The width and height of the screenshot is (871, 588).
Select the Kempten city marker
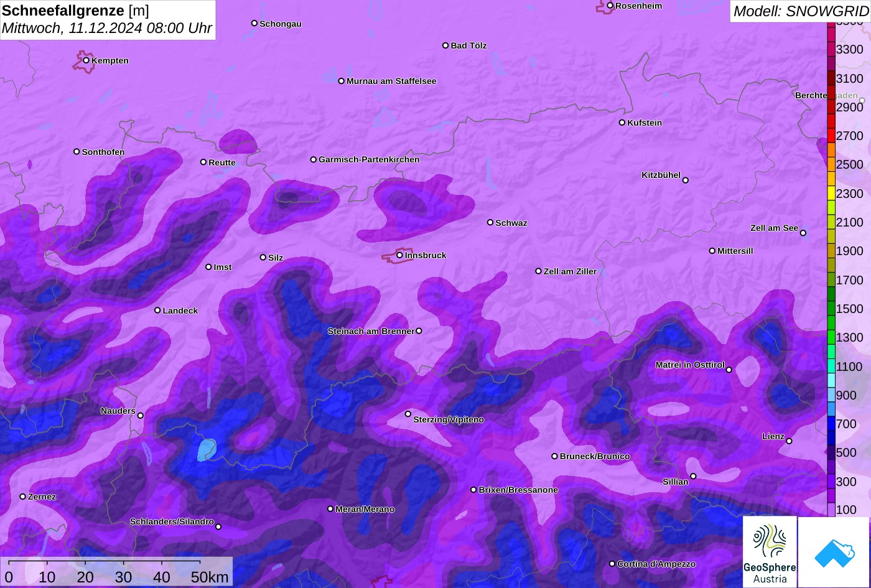click(x=86, y=60)
